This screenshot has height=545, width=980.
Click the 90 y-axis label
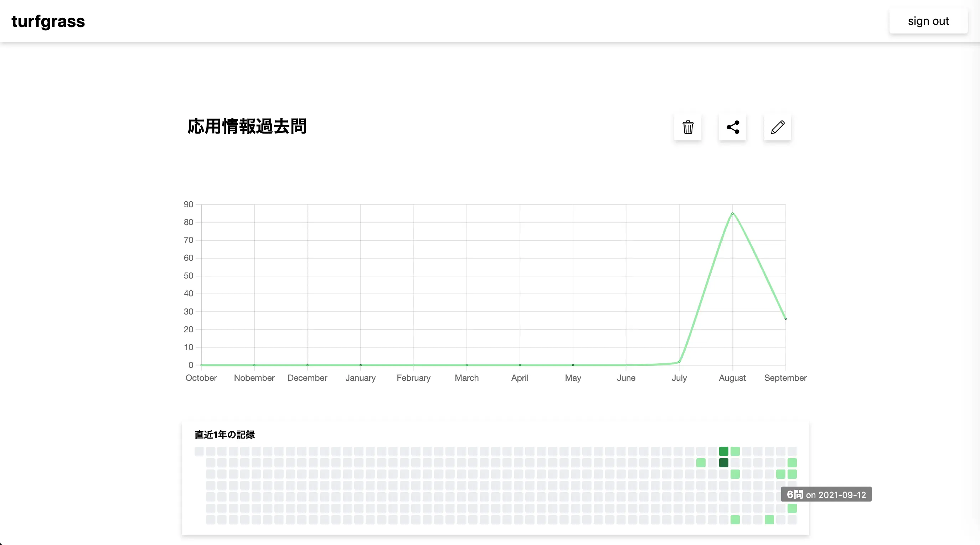click(188, 204)
